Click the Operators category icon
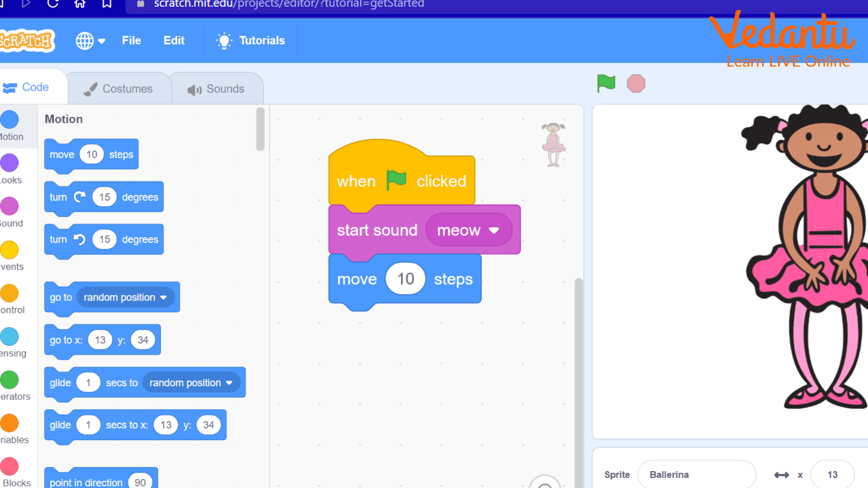Screen dimensions: 868x488 [x=10, y=380]
